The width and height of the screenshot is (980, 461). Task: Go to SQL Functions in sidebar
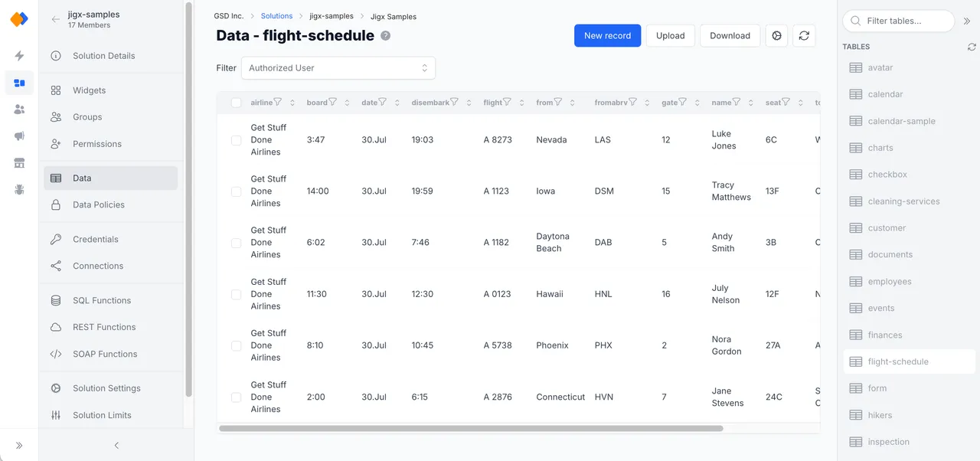pos(101,301)
